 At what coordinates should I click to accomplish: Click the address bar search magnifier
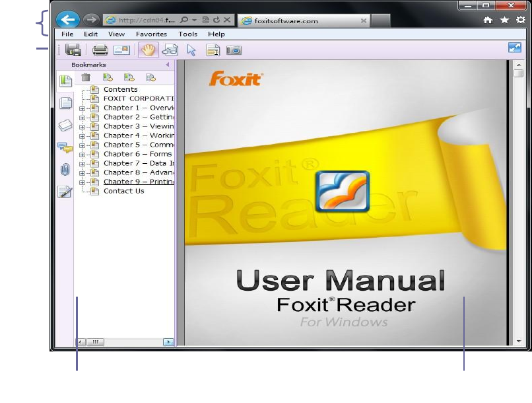pyautogui.click(x=184, y=20)
